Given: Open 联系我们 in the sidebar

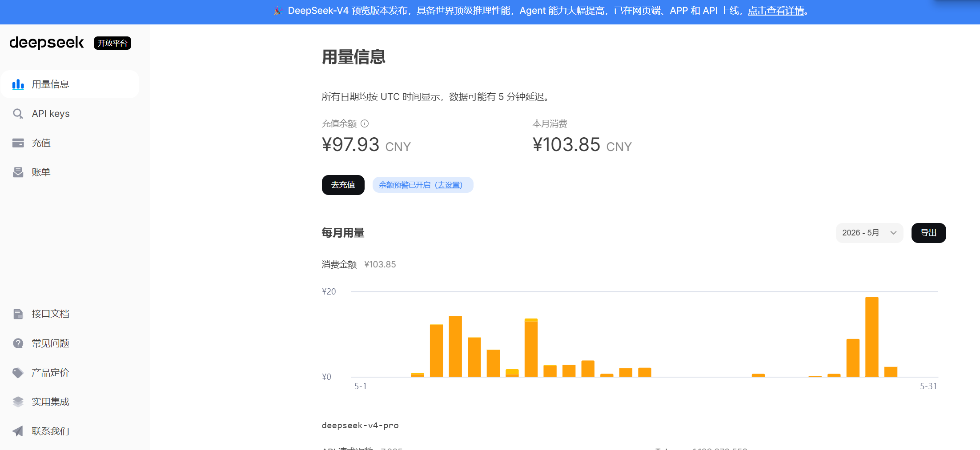Looking at the screenshot, I should [70, 431].
